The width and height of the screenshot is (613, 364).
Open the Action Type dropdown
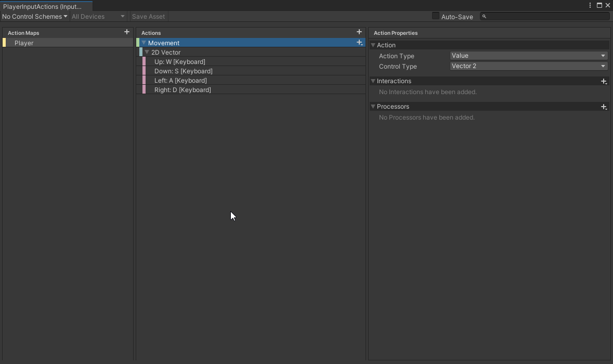(529, 56)
